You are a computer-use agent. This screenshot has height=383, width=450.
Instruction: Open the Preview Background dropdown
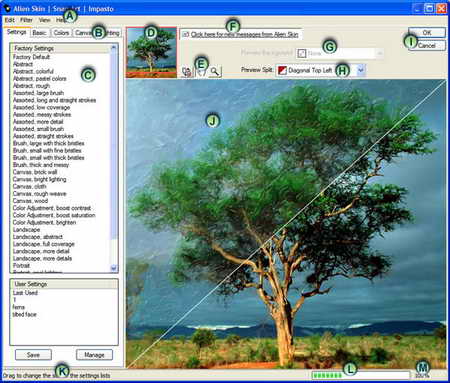(379, 53)
